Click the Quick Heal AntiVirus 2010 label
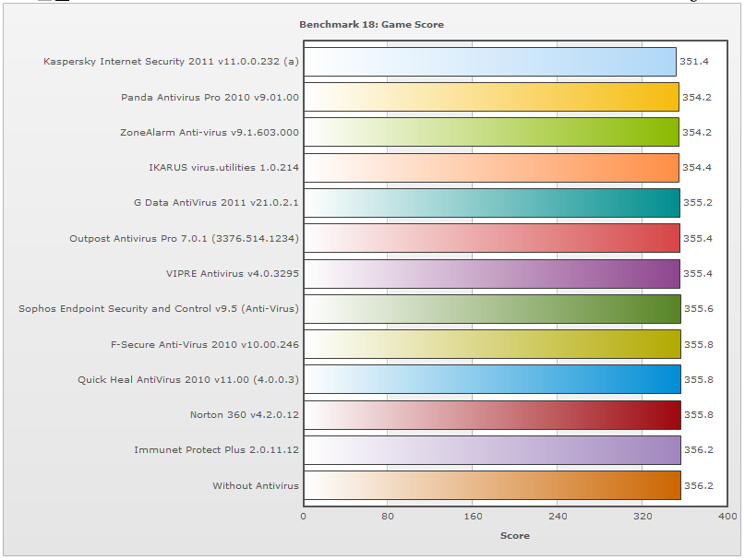 click(x=188, y=380)
